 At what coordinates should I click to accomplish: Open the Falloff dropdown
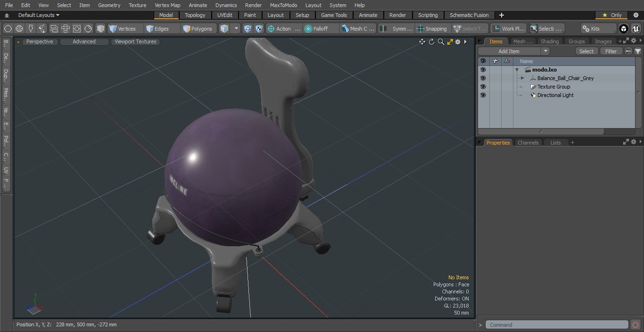point(320,29)
